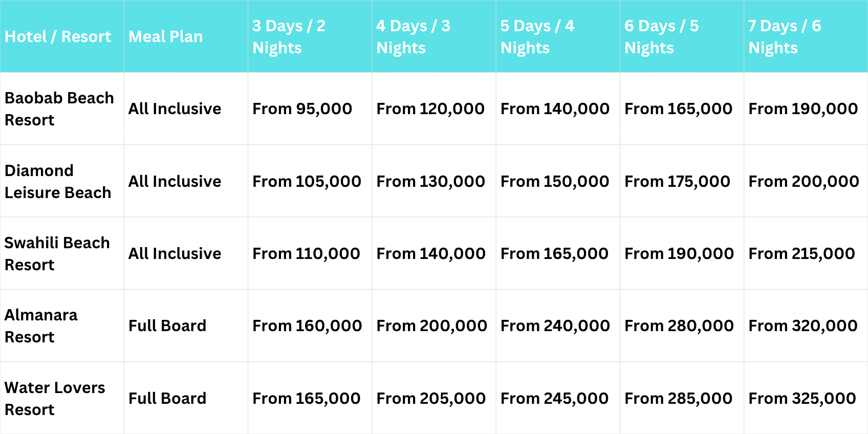
Task: Select the 4 Days / 3 Nights header
Action: [x=414, y=37]
